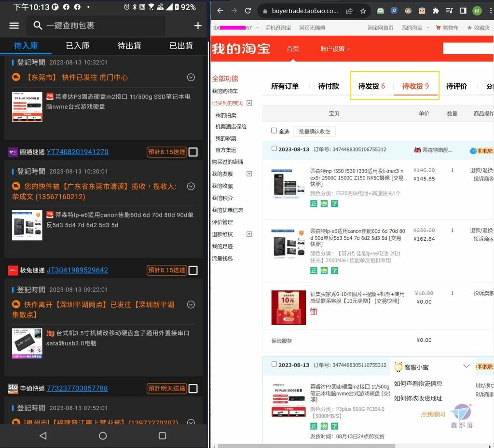Tap the Android home circle button

tap(103, 435)
